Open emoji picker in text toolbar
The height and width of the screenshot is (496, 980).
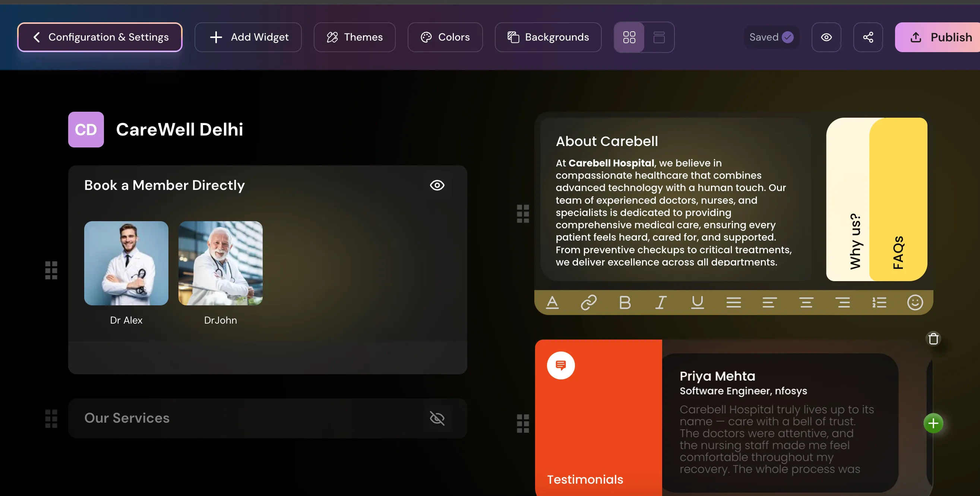914,302
